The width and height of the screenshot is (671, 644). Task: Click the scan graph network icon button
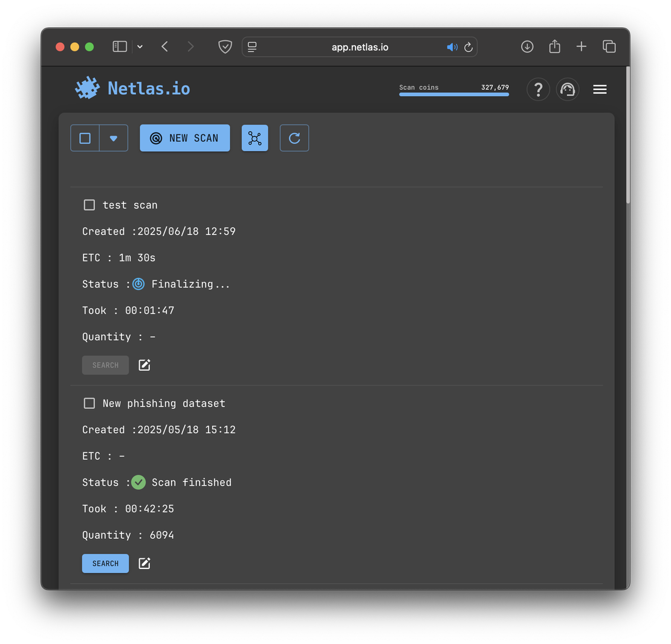point(254,138)
